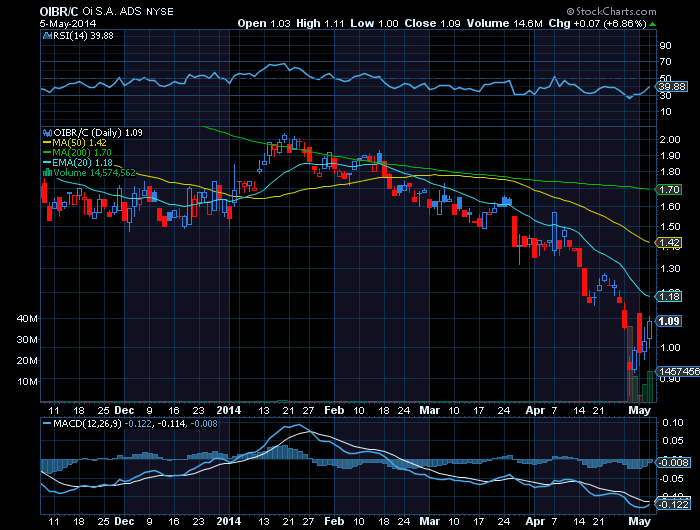Click the RSI line icon beside RSI(14)
This screenshot has width=700, height=530.
point(47,36)
